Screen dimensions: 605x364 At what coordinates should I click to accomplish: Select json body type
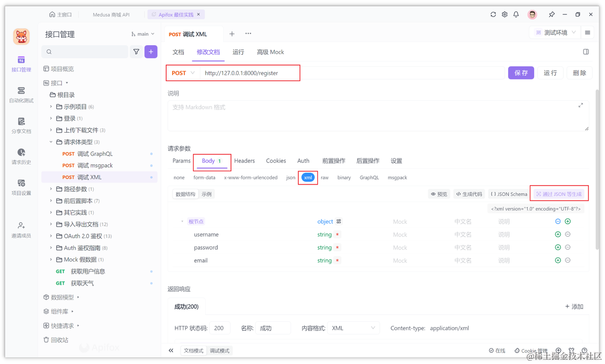coord(291,178)
